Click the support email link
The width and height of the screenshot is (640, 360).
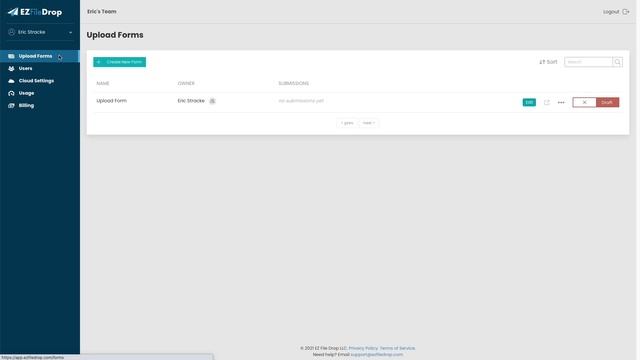click(377, 355)
